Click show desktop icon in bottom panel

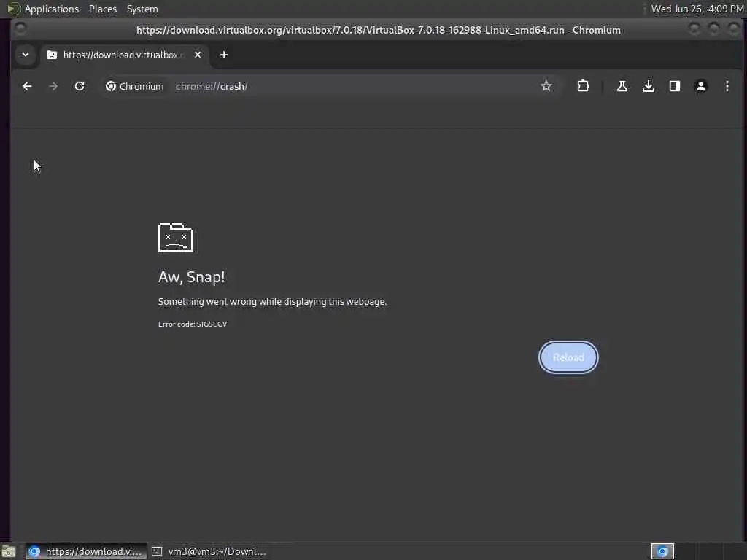[x=9, y=551]
